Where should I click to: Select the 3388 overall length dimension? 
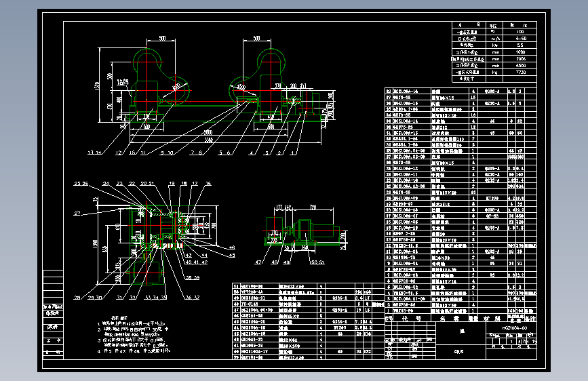coord(209,140)
